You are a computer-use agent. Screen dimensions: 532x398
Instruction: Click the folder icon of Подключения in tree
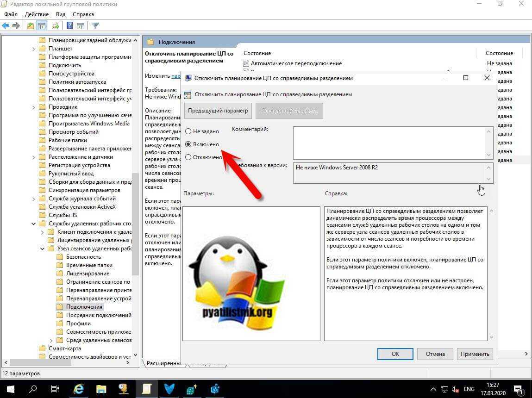pos(60,307)
